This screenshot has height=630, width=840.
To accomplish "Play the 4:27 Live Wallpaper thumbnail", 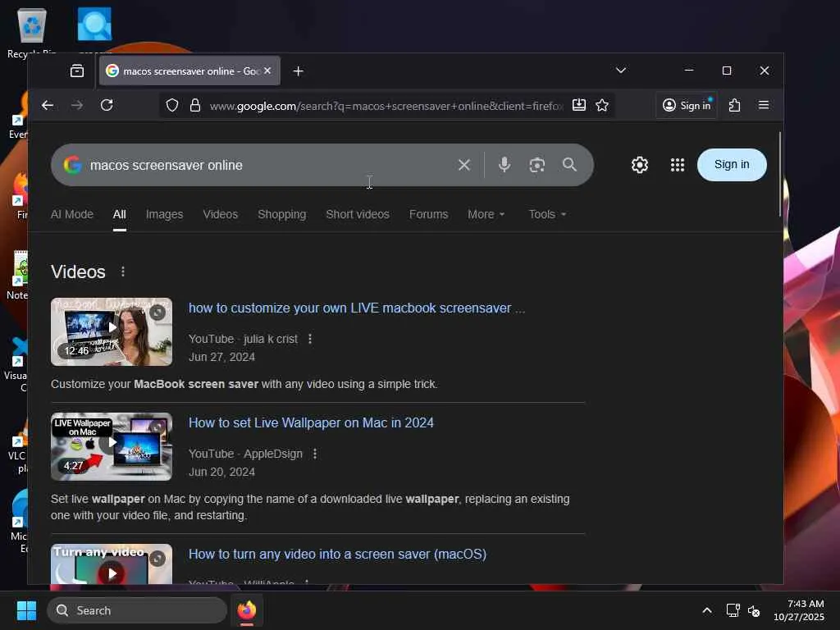I will pyautogui.click(x=112, y=446).
